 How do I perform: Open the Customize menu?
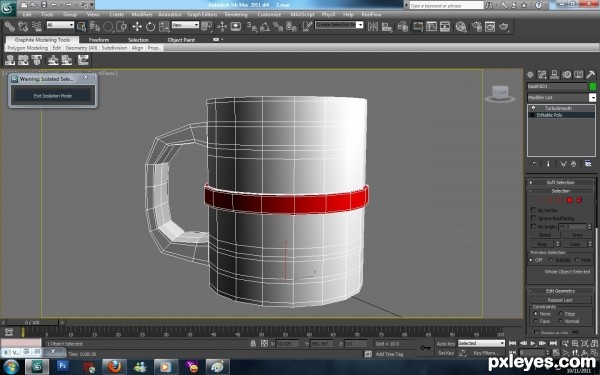(x=269, y=15)
